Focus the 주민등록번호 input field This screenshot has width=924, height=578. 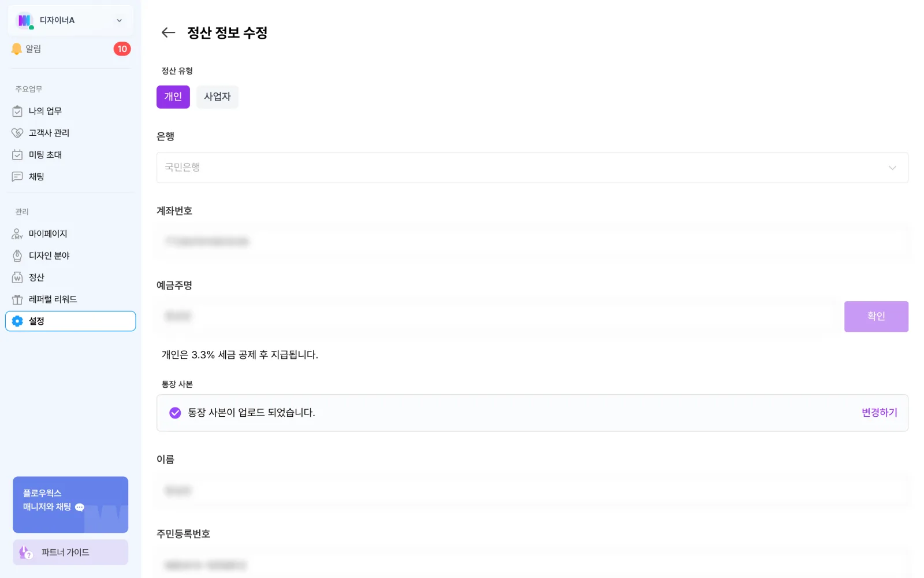(532, 564)
